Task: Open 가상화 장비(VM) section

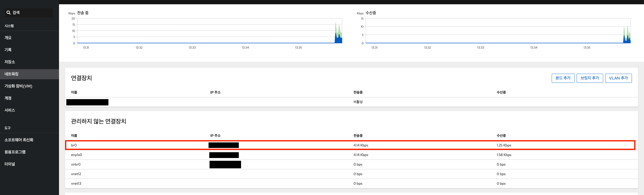Action: tap(18, 86)
